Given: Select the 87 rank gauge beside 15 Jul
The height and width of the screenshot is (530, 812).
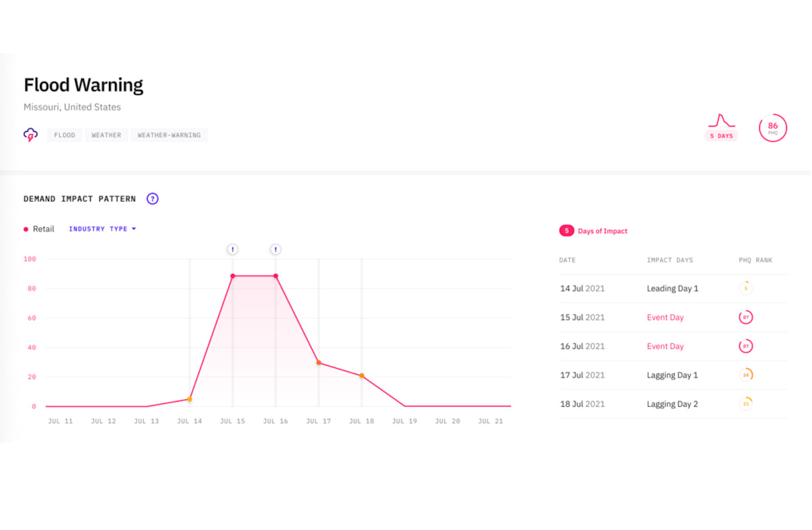Looking at the screenshot, I should click(x=746, y=317).
